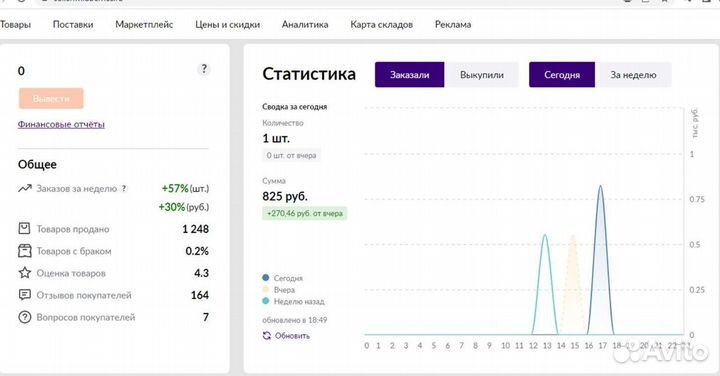Click the yesterday peak at hour 15 on chart
The image size is (720, 376).
click(573, 236)
